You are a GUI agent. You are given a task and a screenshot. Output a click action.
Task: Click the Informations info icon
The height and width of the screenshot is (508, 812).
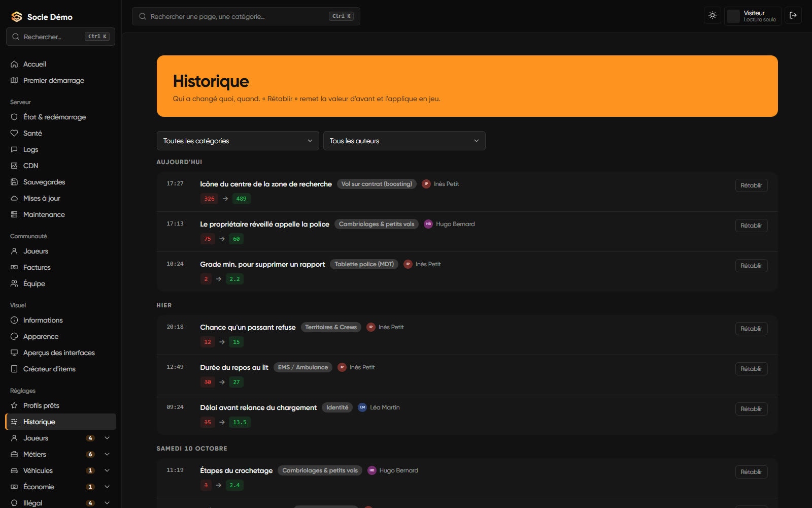[x=14, y=320]
